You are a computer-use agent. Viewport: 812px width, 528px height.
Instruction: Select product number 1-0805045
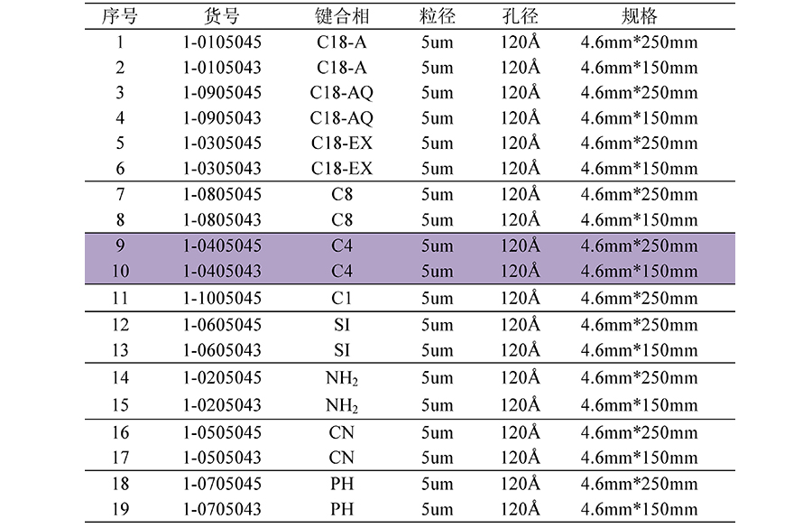(x=222, y=194)
